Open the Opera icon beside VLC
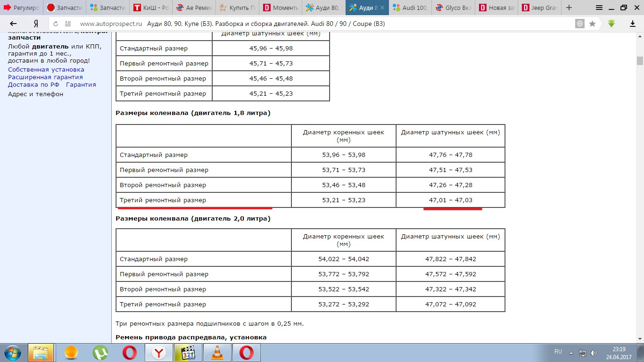 247,353
